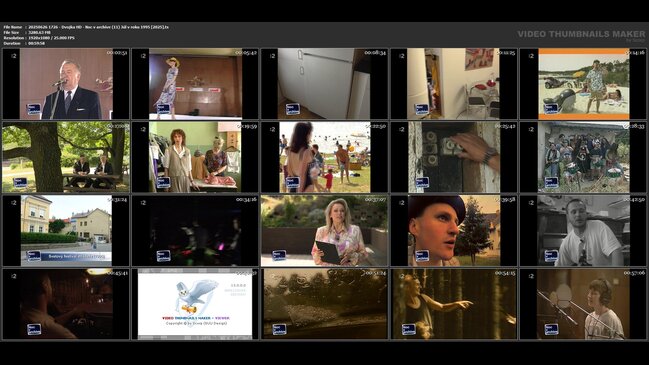Click the File Name line in header
The height and width of the screenshot is (365, 649).
[86, 27]
